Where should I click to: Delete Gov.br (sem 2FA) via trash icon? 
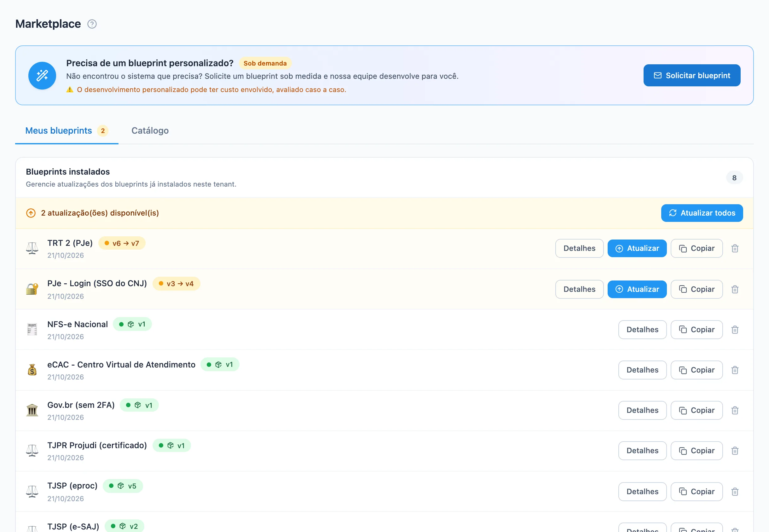click(x=735, y=410)
